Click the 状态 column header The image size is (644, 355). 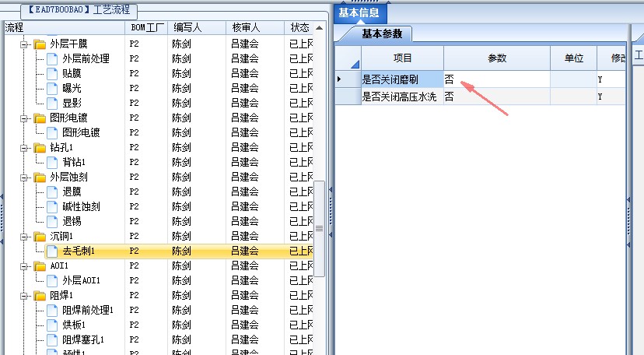[x=299, y=27]
